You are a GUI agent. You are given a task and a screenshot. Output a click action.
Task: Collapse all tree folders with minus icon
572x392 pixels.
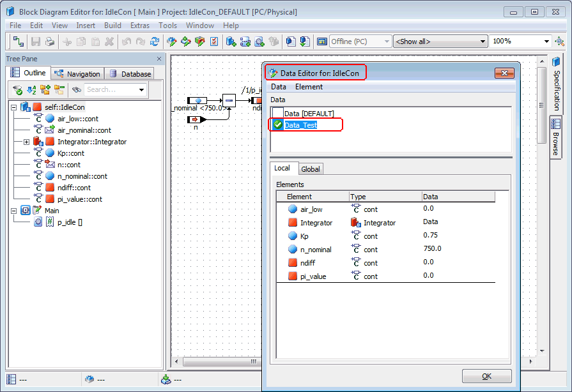59,89
